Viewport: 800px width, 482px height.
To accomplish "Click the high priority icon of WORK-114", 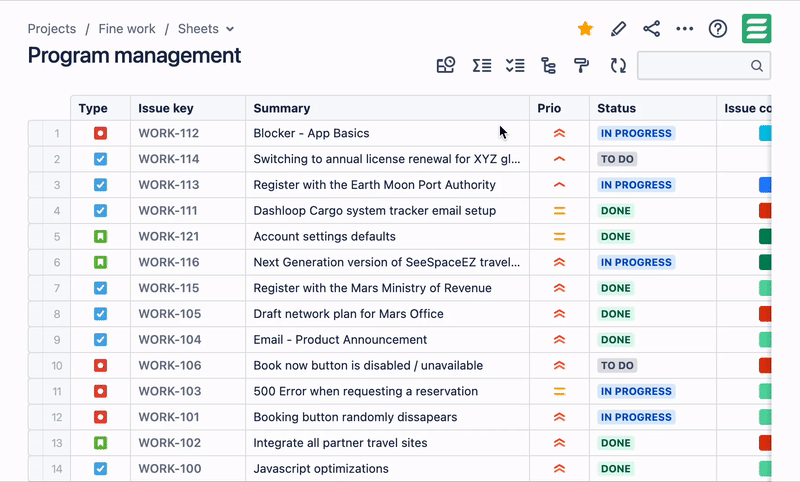I will [559, 159].
